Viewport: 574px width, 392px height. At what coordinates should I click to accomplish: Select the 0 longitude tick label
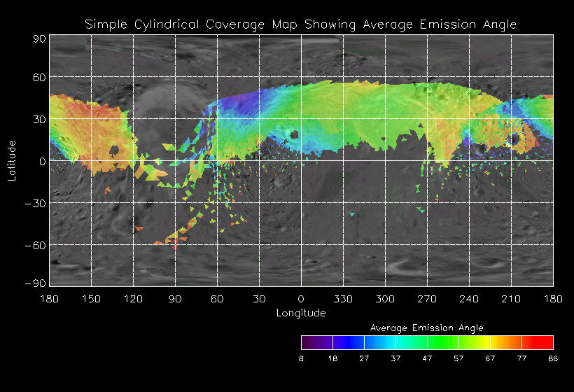coord(301,299)
